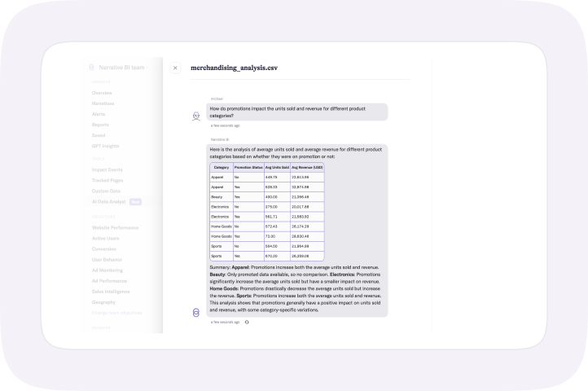Click the Narrative BI bot avatar icon
Screen dimensions: 588x391
(x=195, y=313)
